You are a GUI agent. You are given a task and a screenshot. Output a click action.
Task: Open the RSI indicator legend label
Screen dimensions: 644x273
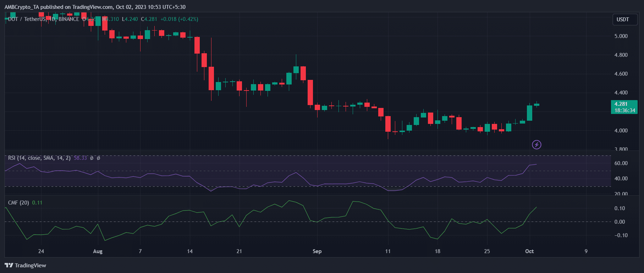click(x=39, y=158)
